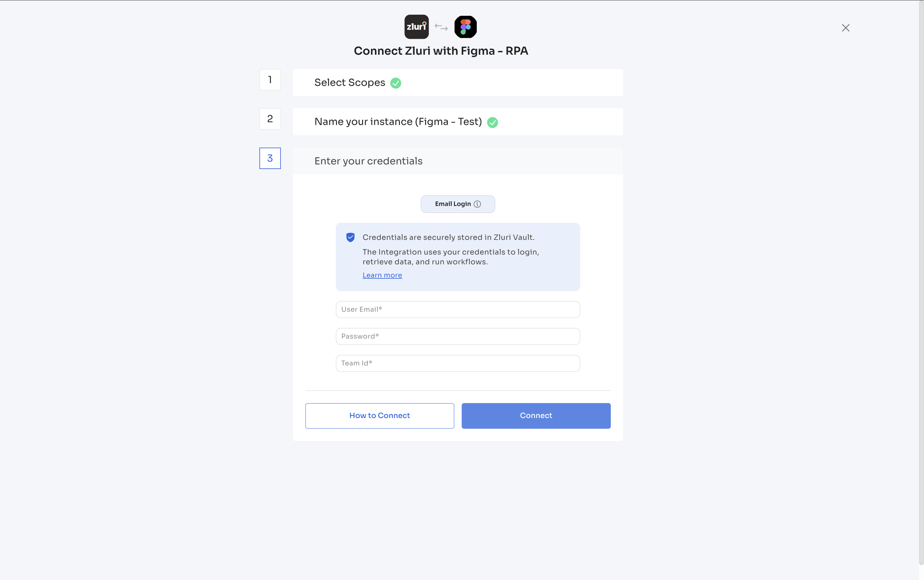Expand the Name your instance step
Viewport: 924px width, 580px height.
coord(398,122)
